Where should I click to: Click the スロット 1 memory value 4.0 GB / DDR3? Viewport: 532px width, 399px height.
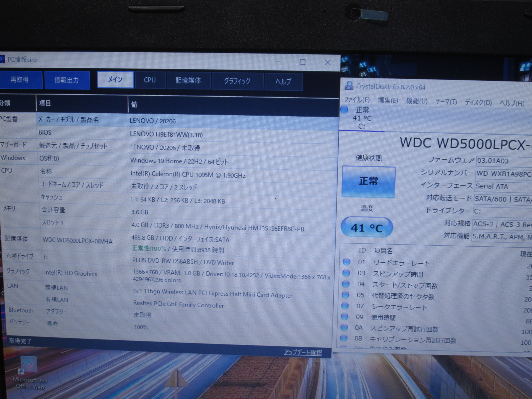[x=218, y=227]
